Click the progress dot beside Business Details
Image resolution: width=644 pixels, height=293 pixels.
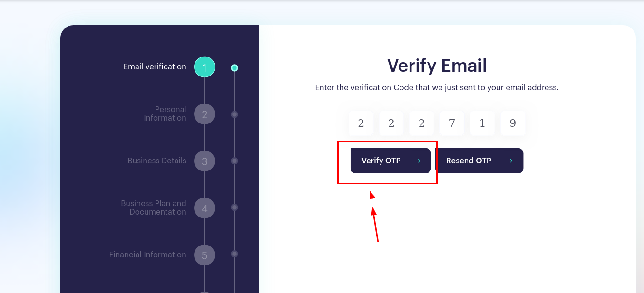(234, 161)
